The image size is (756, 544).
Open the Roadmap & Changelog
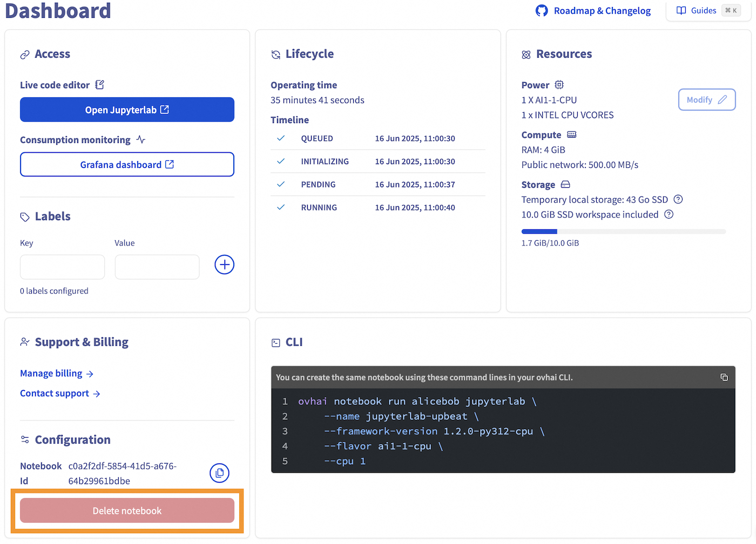click(602, 10)
